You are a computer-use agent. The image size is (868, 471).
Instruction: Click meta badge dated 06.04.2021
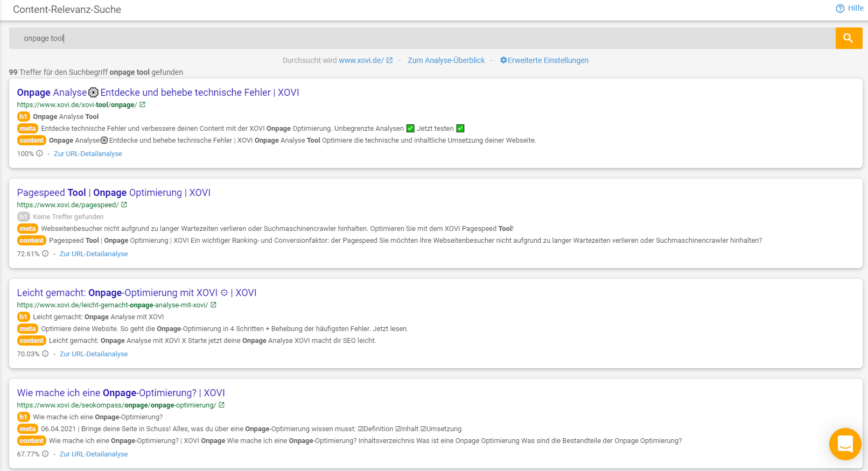pos(27,429)
